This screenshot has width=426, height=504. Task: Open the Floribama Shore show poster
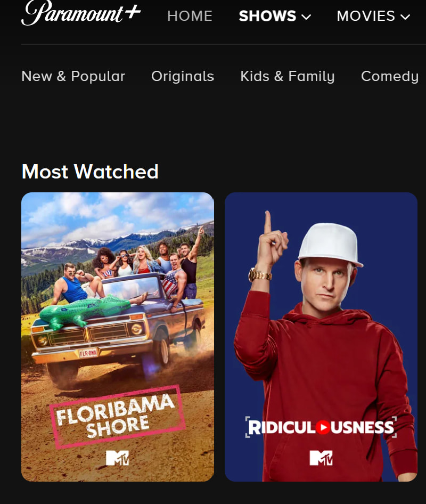(118, 337)
